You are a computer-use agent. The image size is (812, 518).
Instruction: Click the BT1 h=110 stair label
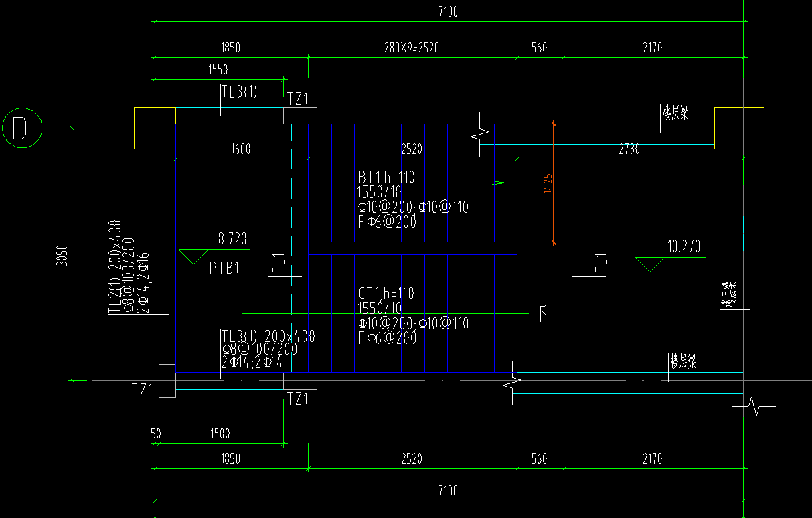click(x=386, y=178)
